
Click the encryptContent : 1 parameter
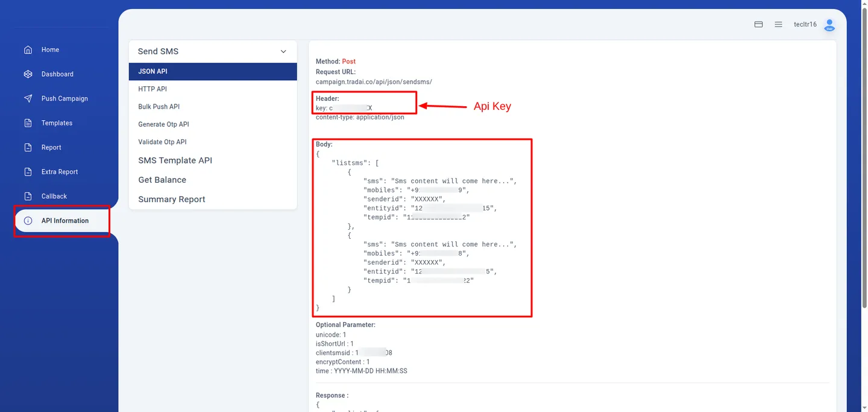click(x=343, y=362)
